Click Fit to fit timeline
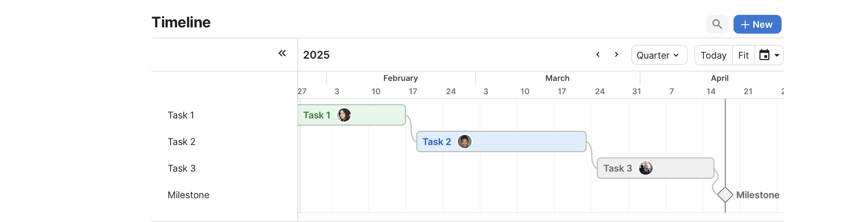This screenshot has height=222, width=868. point(743,55)
